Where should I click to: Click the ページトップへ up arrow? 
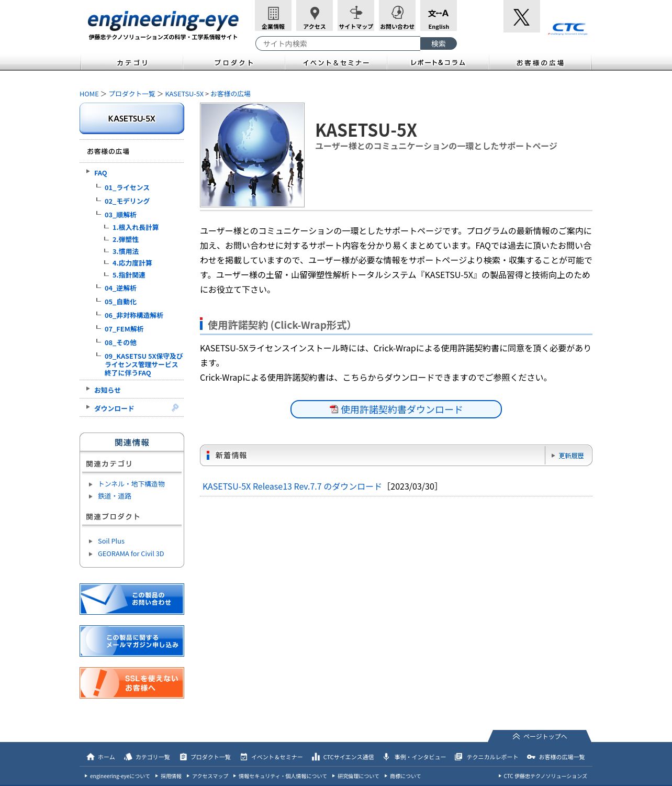516,736
